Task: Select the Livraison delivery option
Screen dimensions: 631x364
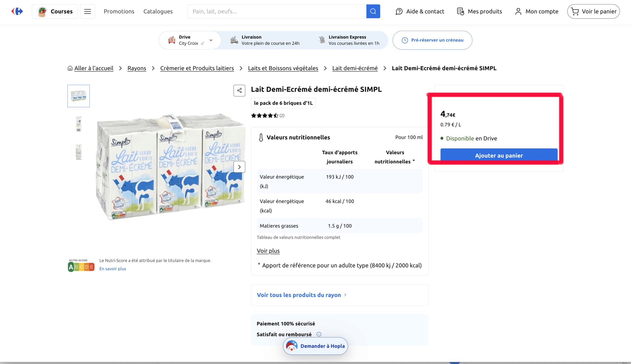Action: (x=265, y=40)
